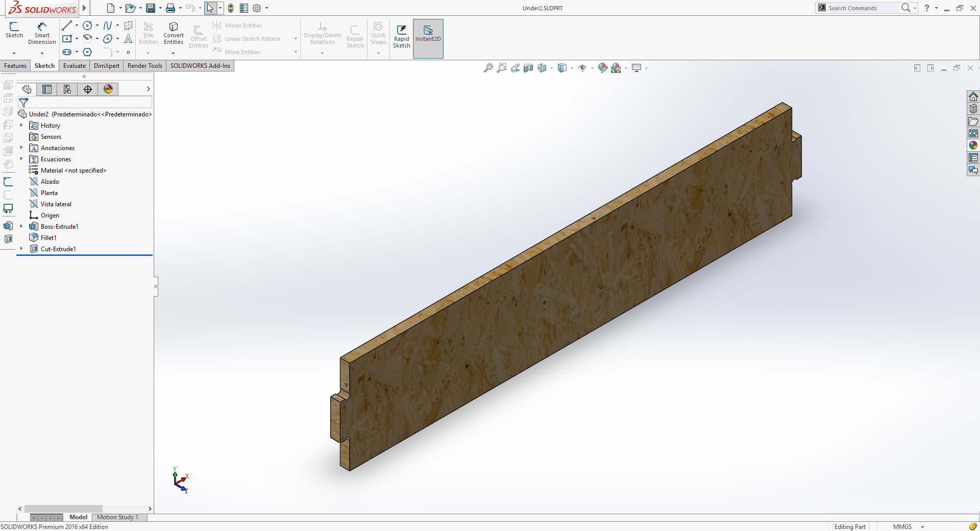Viewport: 980px width, 531px height.
Task: Toggle the Select cursor tool
Action: click(x=210, y=8)
